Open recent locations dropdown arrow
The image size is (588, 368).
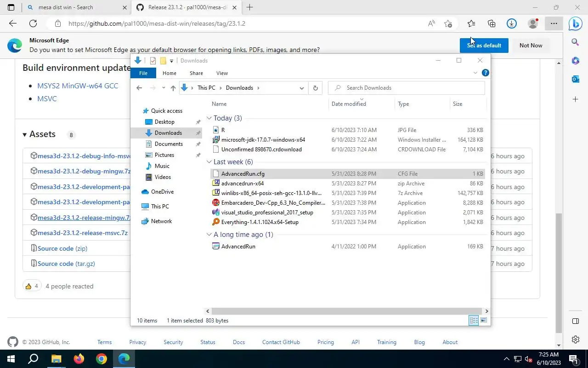pos(164,88)
